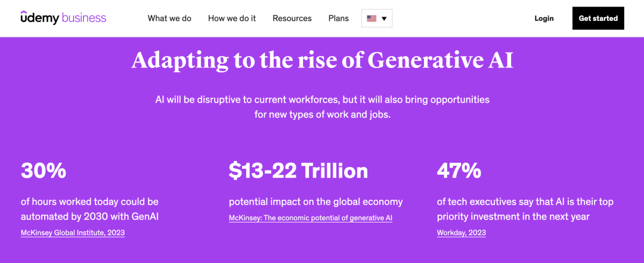Click the Adapting to the rise of Generative AI heading
Screen dimensions: 644x263
(322, 61)
